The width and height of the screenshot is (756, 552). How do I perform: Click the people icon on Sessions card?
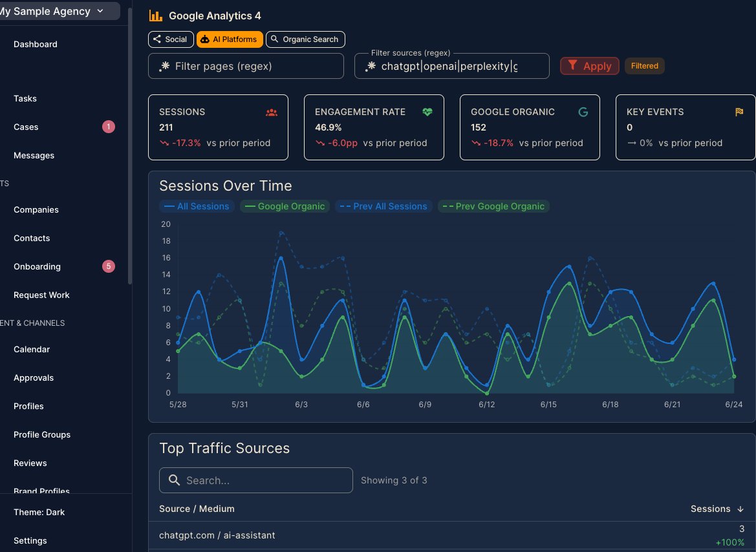(272, 112)
